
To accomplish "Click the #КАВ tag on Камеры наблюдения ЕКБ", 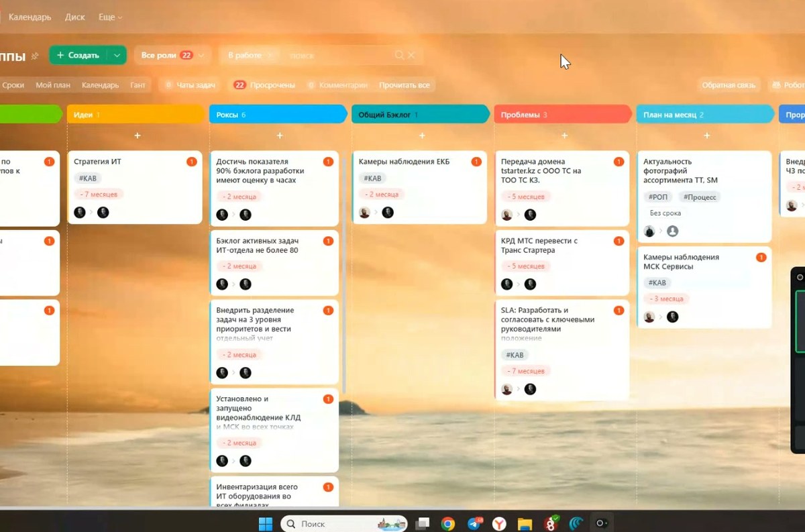I will pos(372,178).
